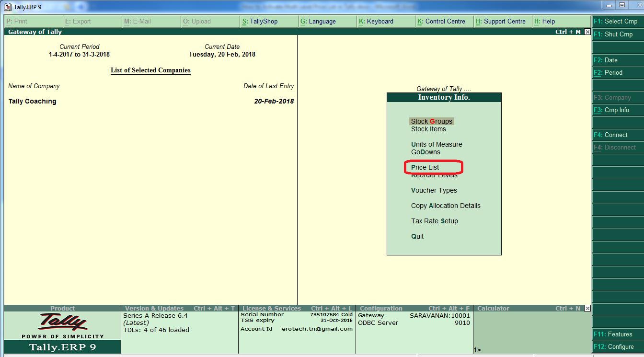Select Voucher Types
Viewport: 644px width, 357px height.
click(x=434, y=190)
